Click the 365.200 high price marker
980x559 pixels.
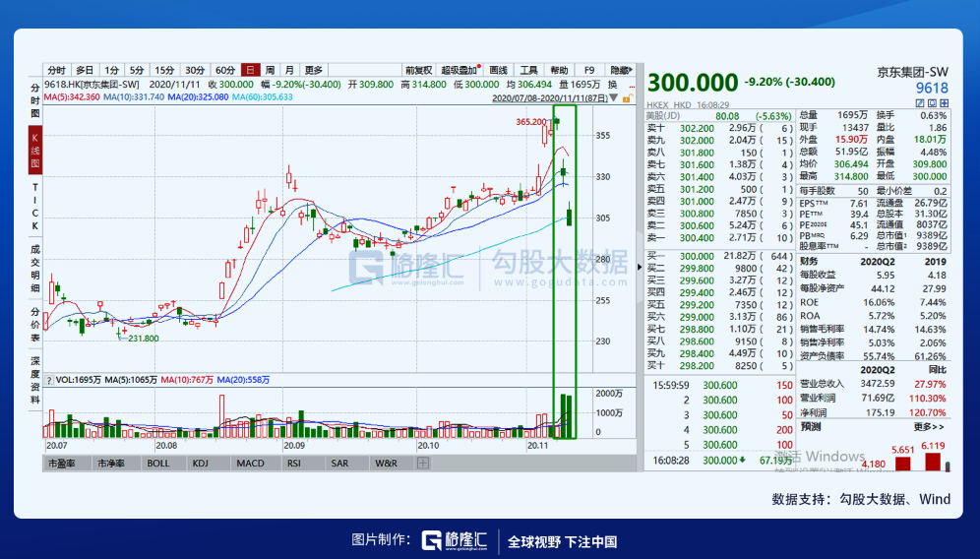click(x=531, y=122)
